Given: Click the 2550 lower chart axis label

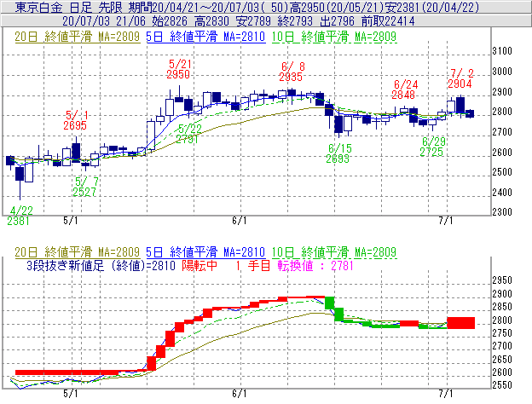Looking at the screenshot, I should tap(502, 385).
